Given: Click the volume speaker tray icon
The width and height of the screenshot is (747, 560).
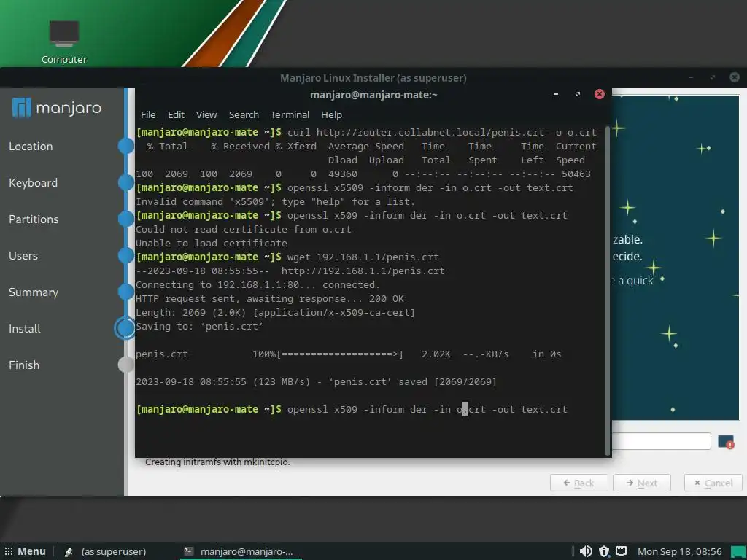Looking at the screenshot, I should click(586, 551).
